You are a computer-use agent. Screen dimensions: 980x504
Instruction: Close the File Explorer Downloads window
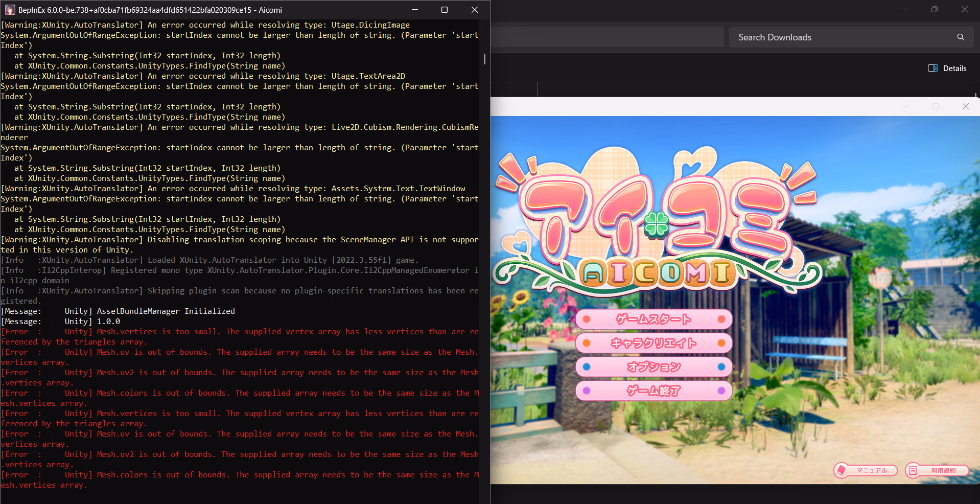tap(964, 9)
